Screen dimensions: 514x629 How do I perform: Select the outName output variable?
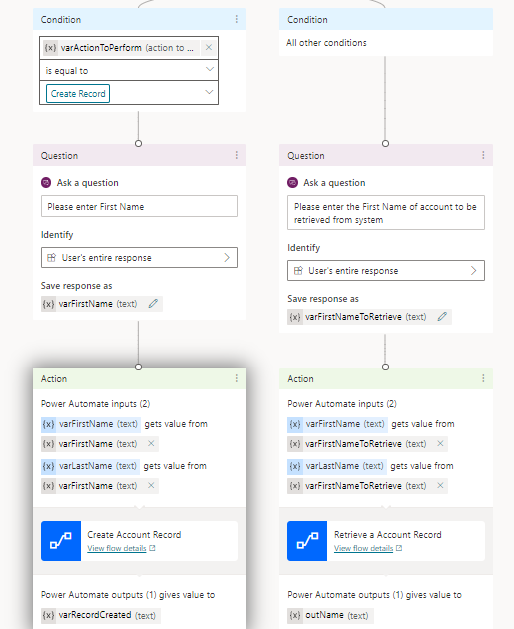[330, 615]
